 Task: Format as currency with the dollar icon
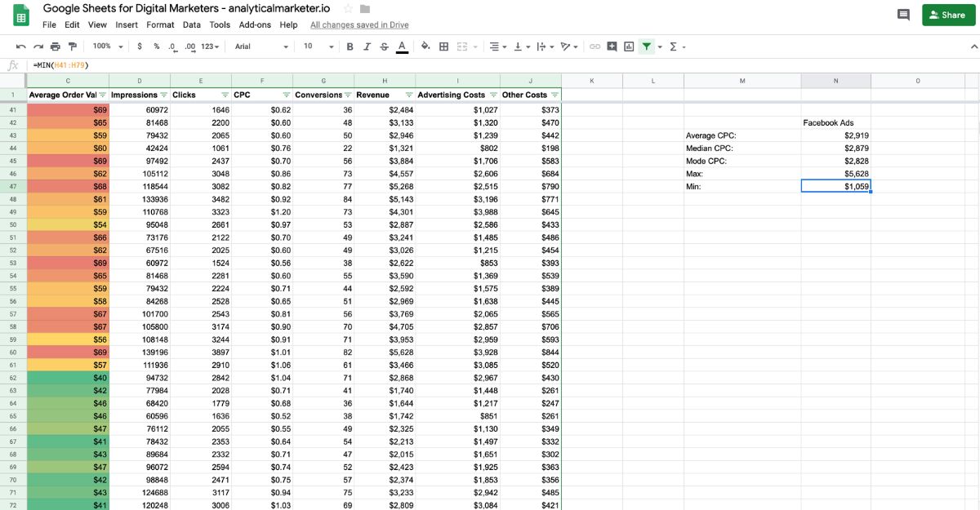tap(140, 47)
